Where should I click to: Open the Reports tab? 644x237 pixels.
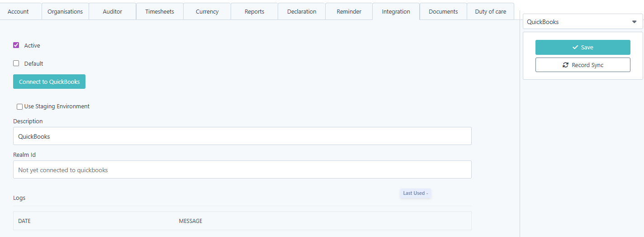(254, 11)
